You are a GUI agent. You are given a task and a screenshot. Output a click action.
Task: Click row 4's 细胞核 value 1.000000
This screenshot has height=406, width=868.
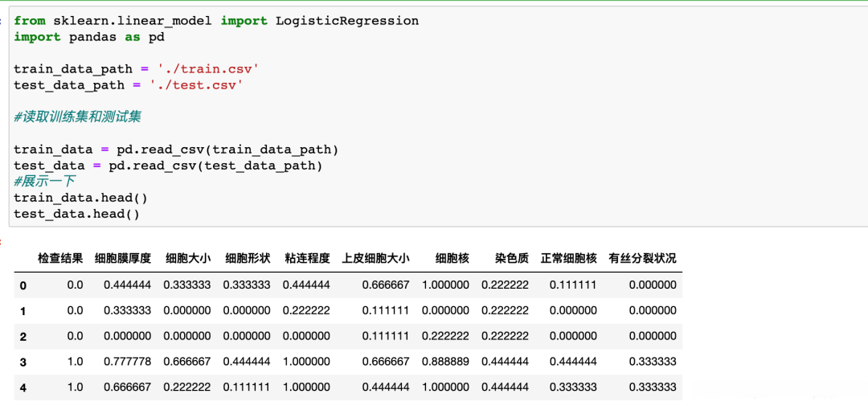(x=445, y=387)
